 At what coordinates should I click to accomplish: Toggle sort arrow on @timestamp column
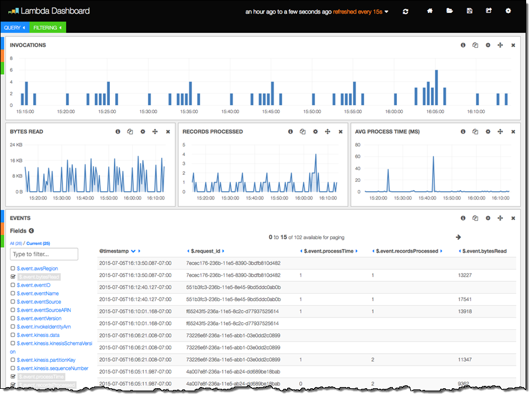pyautogui.click(x=133, y=251)
